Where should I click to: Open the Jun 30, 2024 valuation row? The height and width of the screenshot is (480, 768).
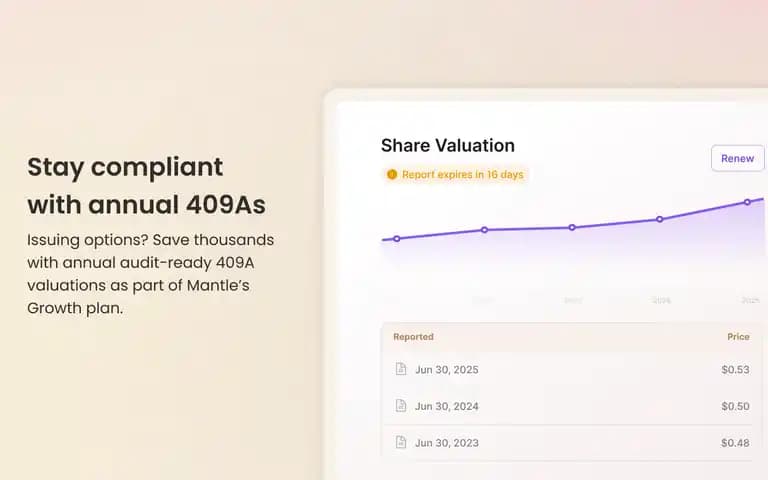(572, 406)
